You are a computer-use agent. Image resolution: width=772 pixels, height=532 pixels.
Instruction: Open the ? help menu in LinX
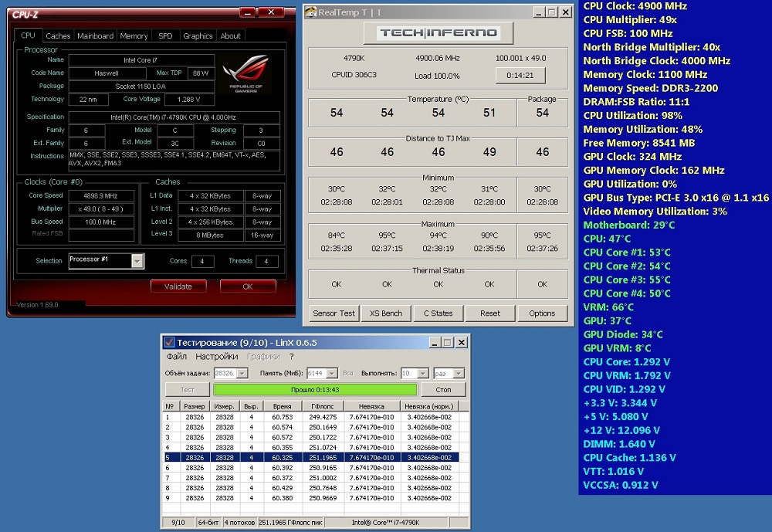click(x=292, y=356)
